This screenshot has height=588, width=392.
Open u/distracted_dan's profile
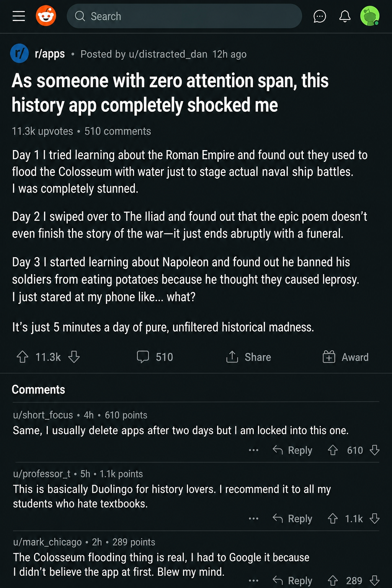pos(168,54)
